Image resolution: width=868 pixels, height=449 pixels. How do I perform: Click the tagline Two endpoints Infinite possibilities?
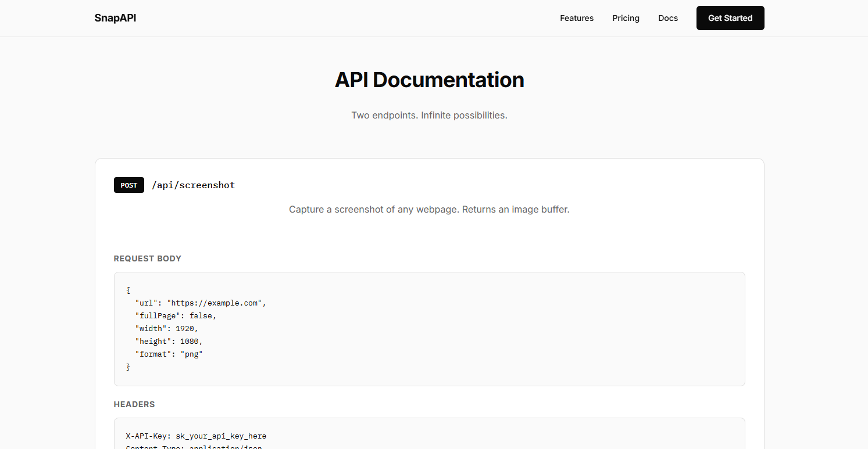coord(429,115)
